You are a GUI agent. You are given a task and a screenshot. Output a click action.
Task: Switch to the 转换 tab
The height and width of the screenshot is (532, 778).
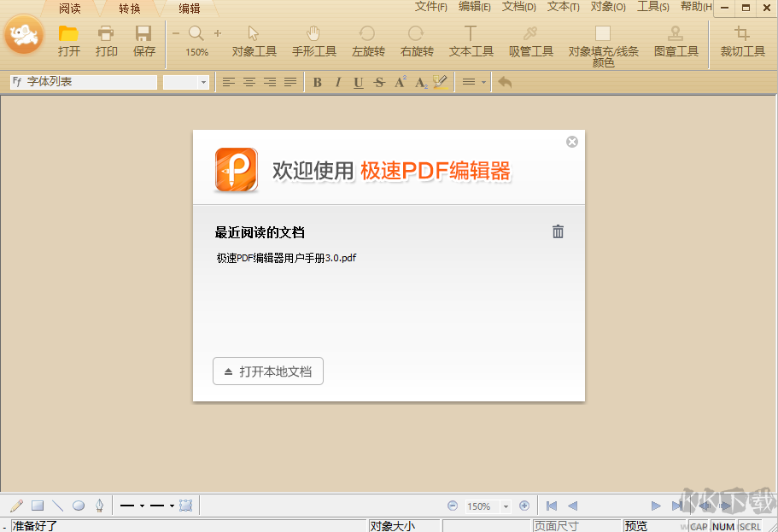[x=128, y=9]
